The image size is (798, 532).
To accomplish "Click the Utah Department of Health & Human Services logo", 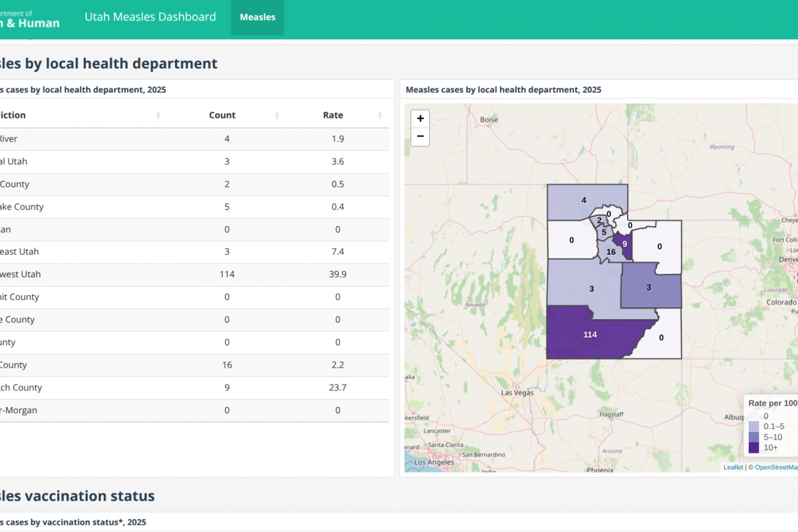I will point(30,17).
